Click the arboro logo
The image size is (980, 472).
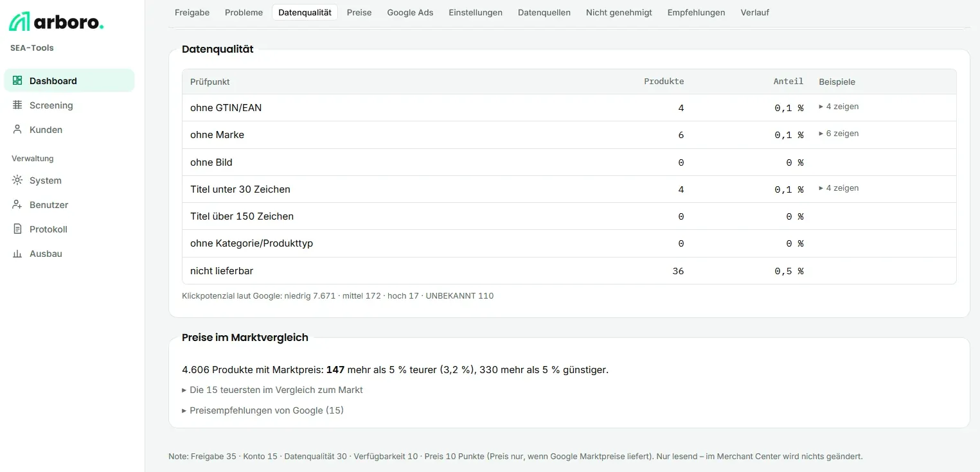pyautogui.click(x=56, y=22)
